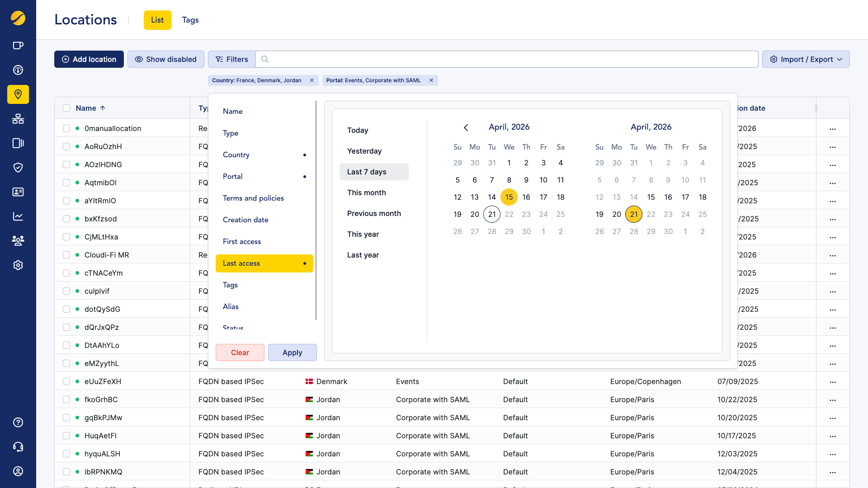Open the network hierarchy section in sidebar

click(x=18, y=119)
